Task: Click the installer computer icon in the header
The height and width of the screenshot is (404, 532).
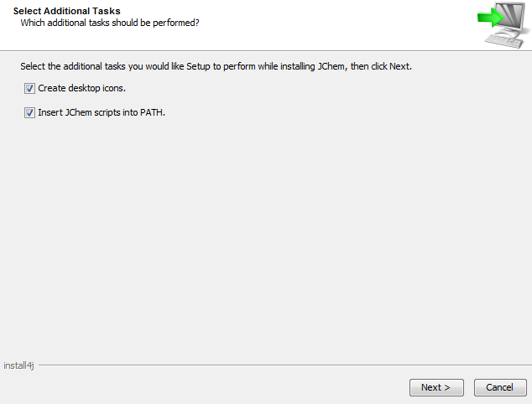Action: tap(502, 25)
